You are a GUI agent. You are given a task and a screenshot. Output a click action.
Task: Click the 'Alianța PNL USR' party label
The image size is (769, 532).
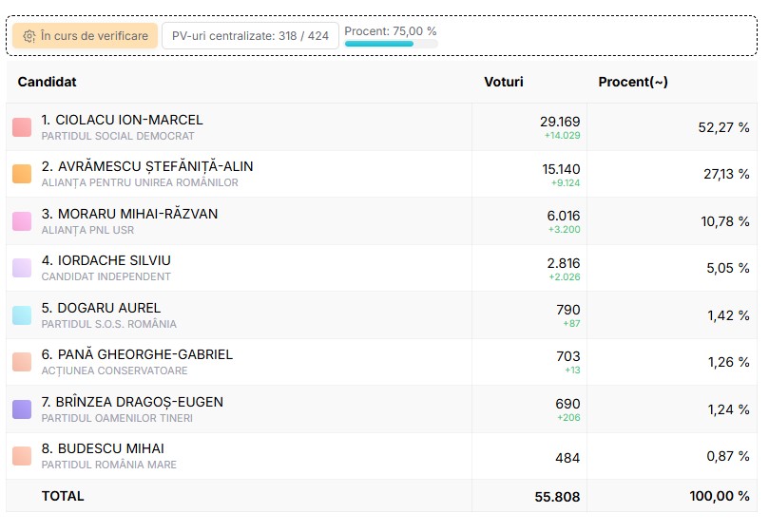[87, 230]
